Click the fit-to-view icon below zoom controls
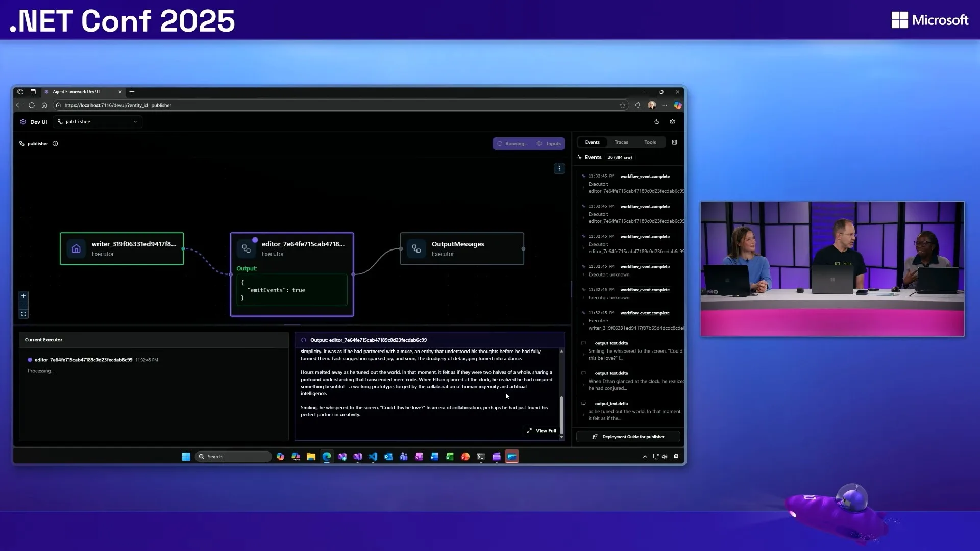 (x=23, y=314)
